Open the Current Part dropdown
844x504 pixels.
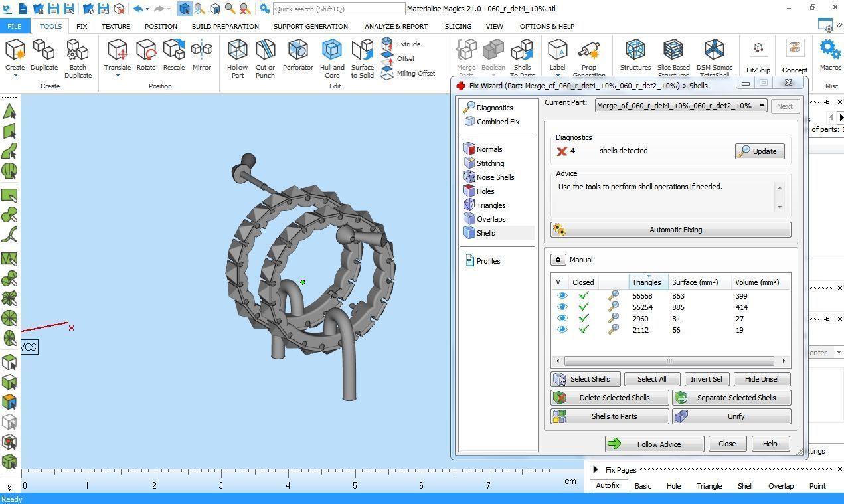pos(681,106)
